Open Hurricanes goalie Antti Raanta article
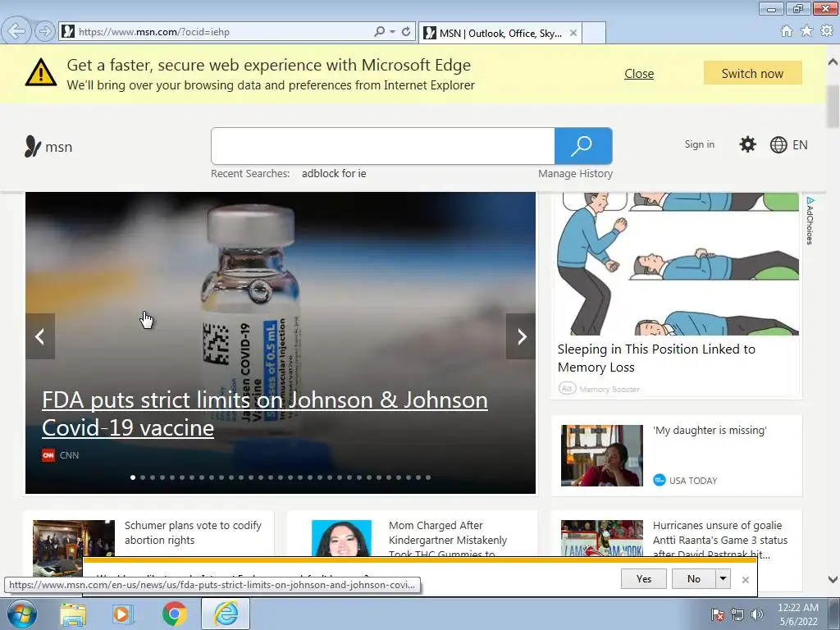 point(720,538)
